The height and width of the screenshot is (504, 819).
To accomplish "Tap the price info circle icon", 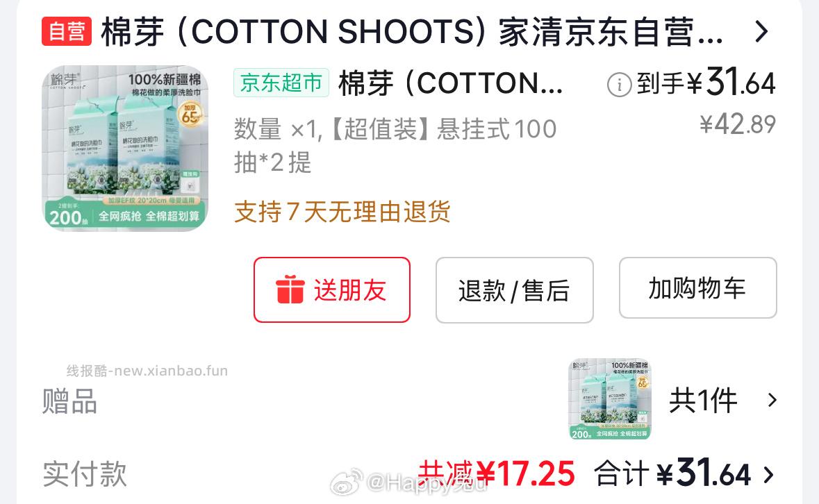I will click(620, 85).
